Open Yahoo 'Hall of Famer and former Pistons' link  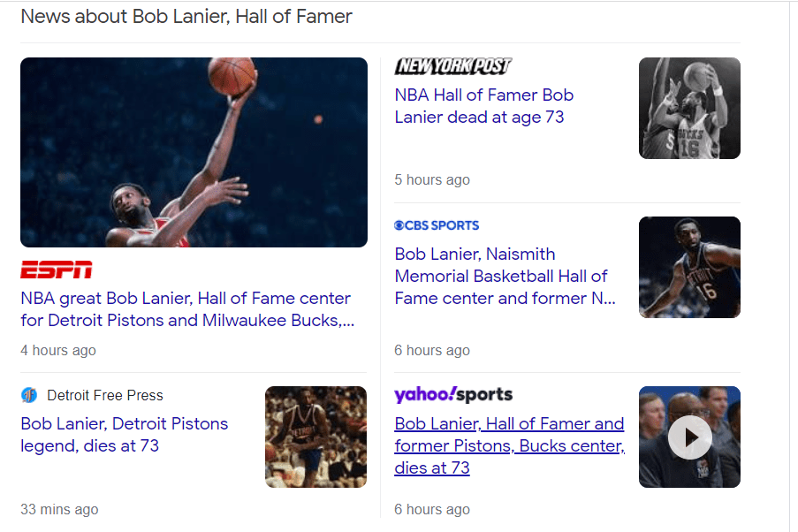click(x=509, y=445)
